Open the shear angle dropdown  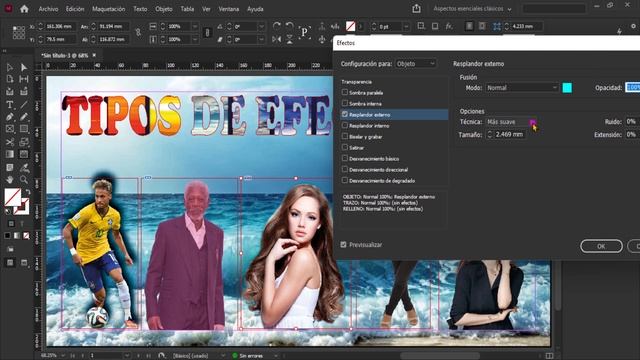(x=261, y=40)
